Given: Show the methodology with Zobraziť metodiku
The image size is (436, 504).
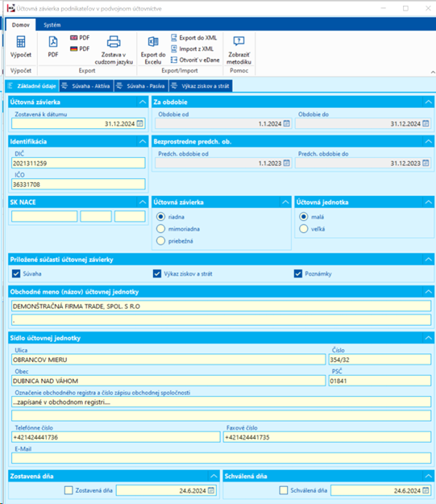Looking at the screenshot, I should [239, 50].
